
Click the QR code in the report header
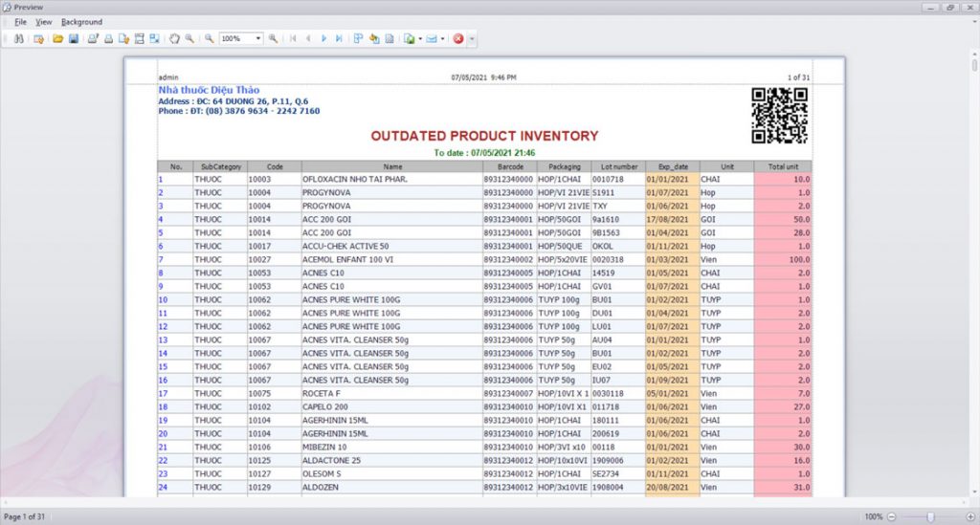pyautogui.click(x=779, y=116)
